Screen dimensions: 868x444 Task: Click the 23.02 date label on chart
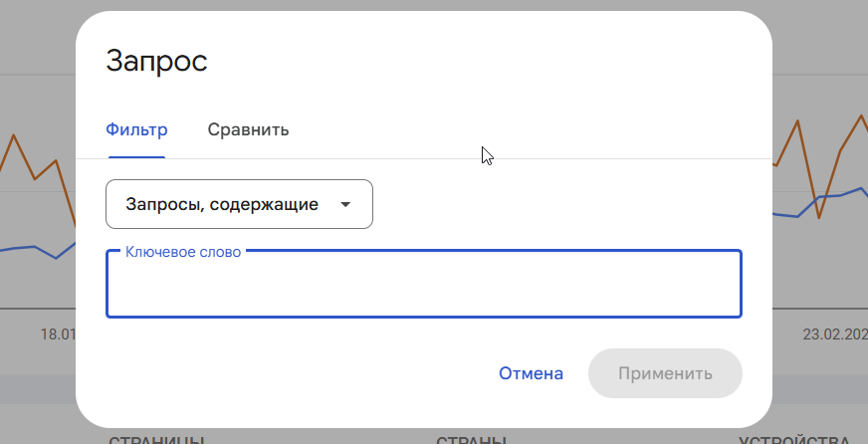[834, 334]
